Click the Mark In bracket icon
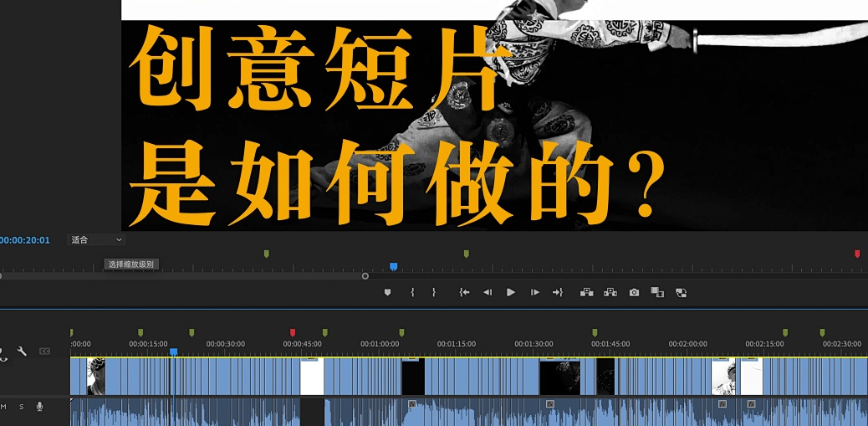The image size is (868, 426). point(412,292)
